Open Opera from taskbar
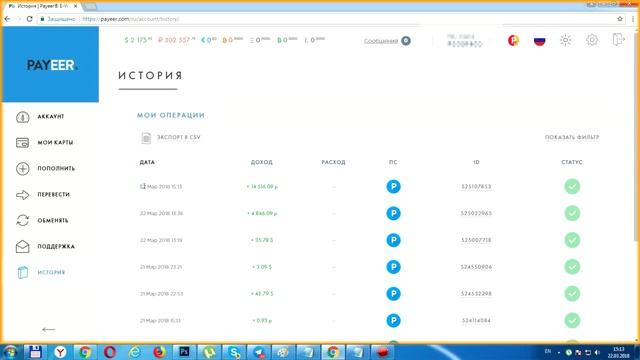Screen dimensions: 640x360 [x=110, y=352]
